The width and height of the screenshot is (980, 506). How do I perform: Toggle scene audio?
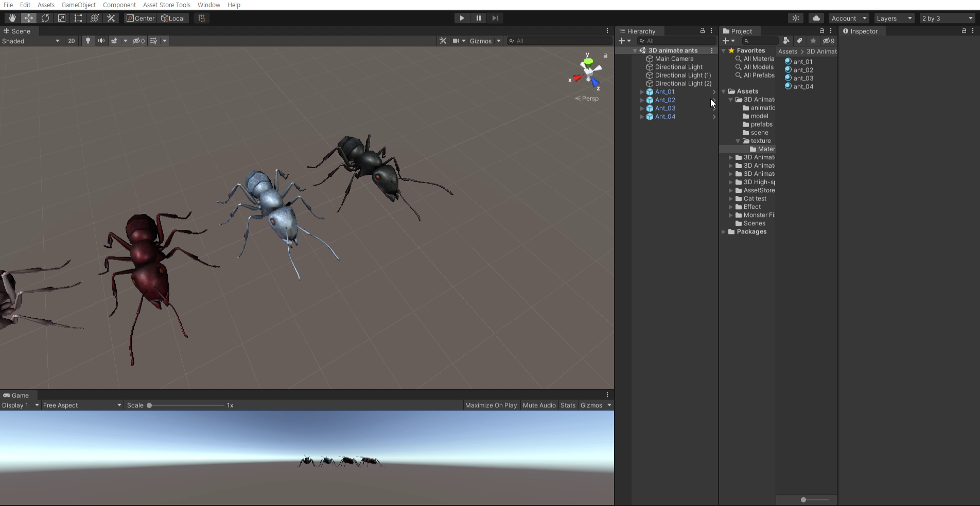[x=101, y=41]
